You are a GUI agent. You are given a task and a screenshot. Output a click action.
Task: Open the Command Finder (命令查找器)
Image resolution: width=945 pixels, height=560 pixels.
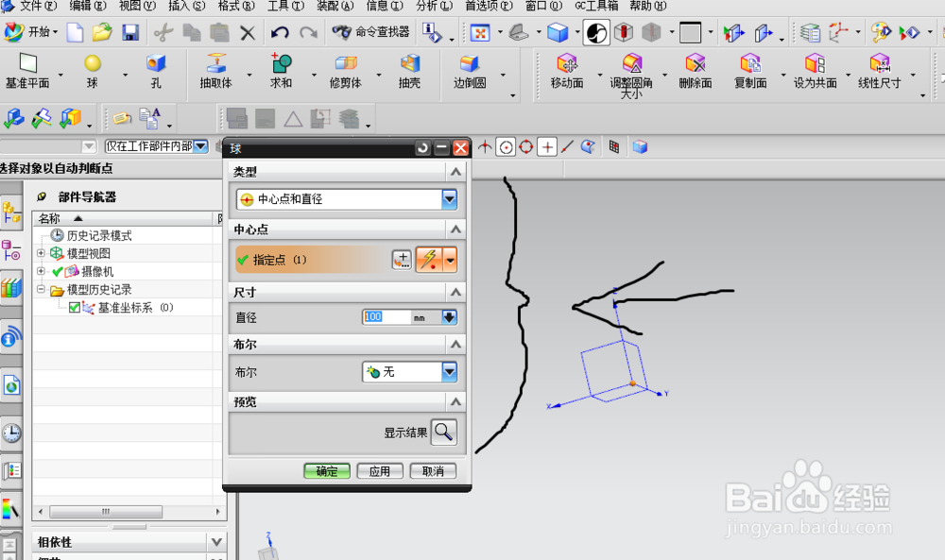pos(370,32)
